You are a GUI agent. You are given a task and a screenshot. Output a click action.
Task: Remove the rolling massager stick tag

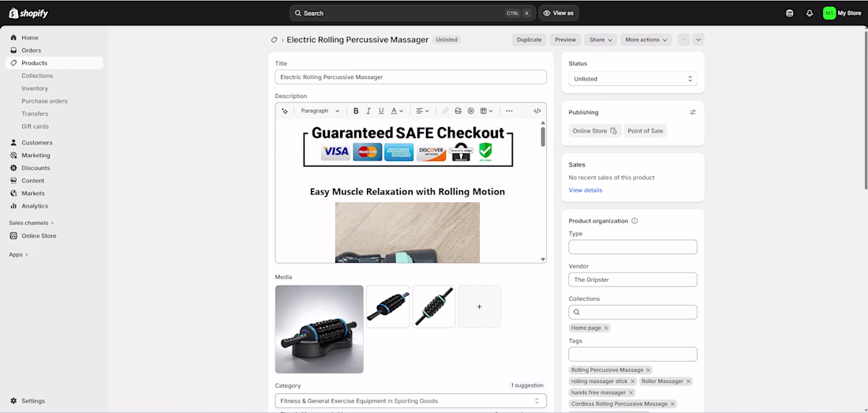(x=633, y=381)
